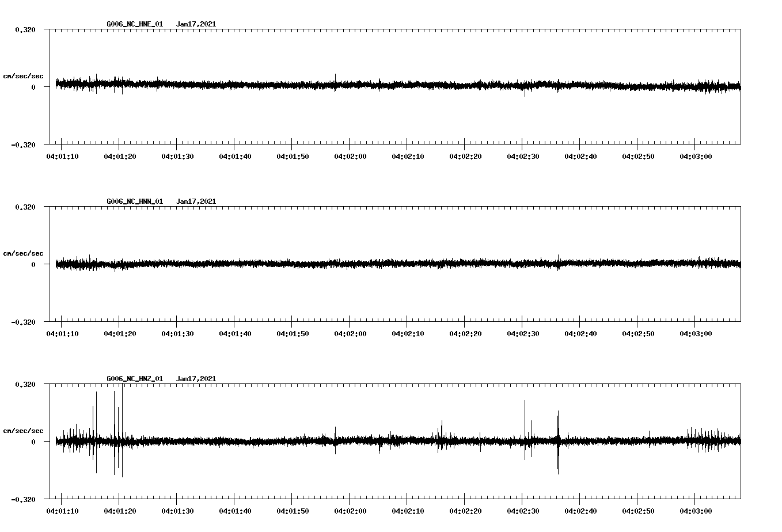Screen dimensions: 782x532
Task: Select the G006_NC_HNE_01 channel title
Action: point(134,24)
